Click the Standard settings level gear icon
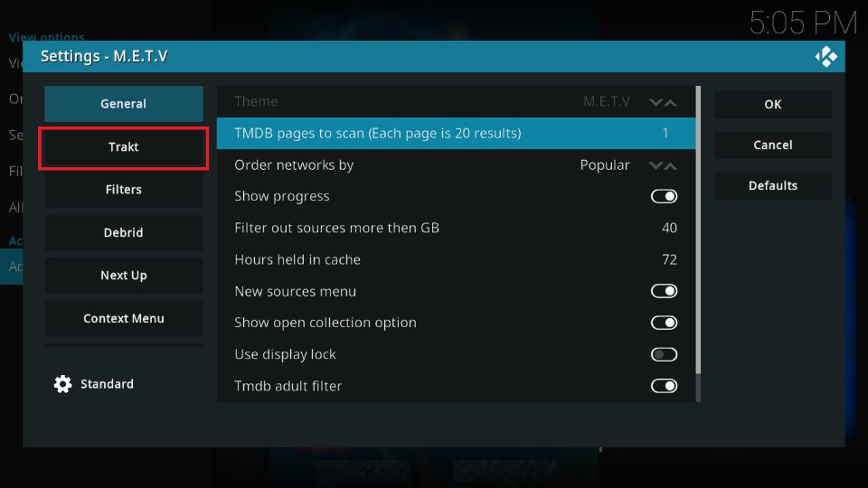 [x=62, y=384]
